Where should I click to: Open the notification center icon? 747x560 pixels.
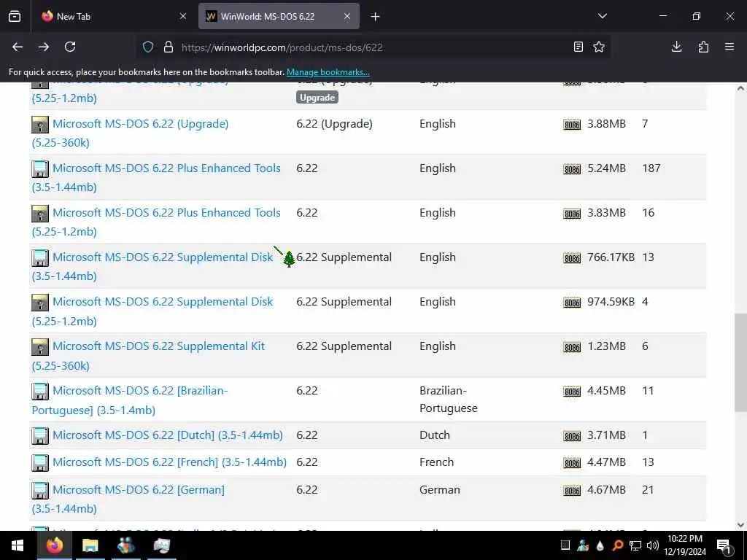[x=724, y=545]
